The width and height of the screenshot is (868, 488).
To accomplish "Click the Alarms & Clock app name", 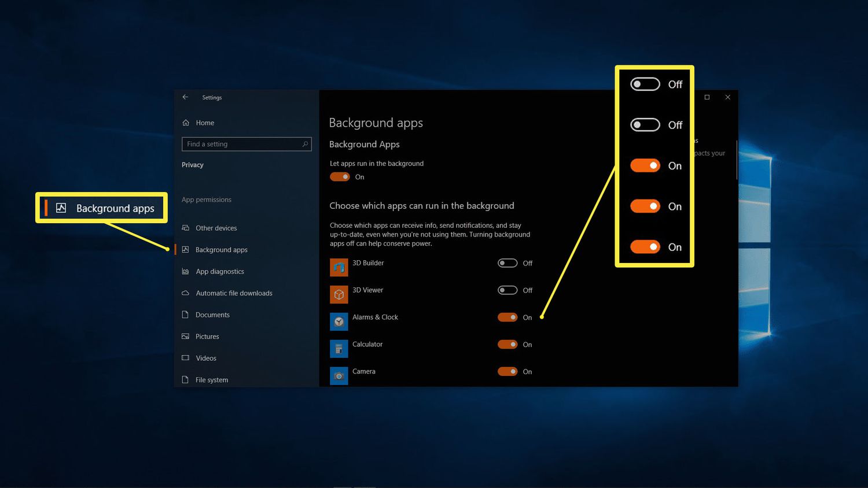I will (375, 317).
